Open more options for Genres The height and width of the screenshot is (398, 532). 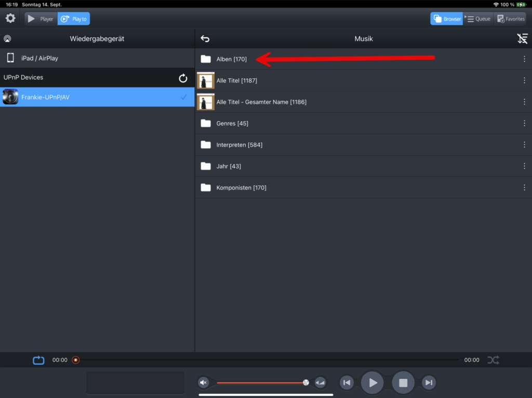[x=524, y=123]
